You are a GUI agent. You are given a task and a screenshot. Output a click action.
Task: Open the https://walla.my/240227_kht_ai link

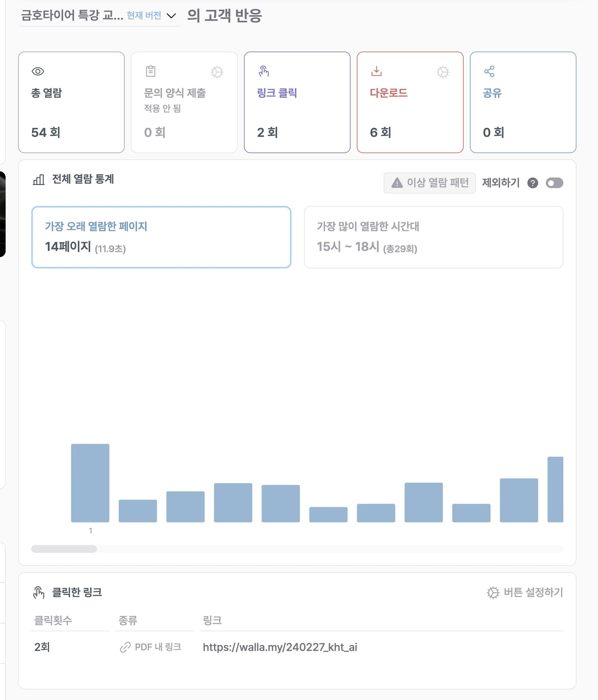click(280, 647)
